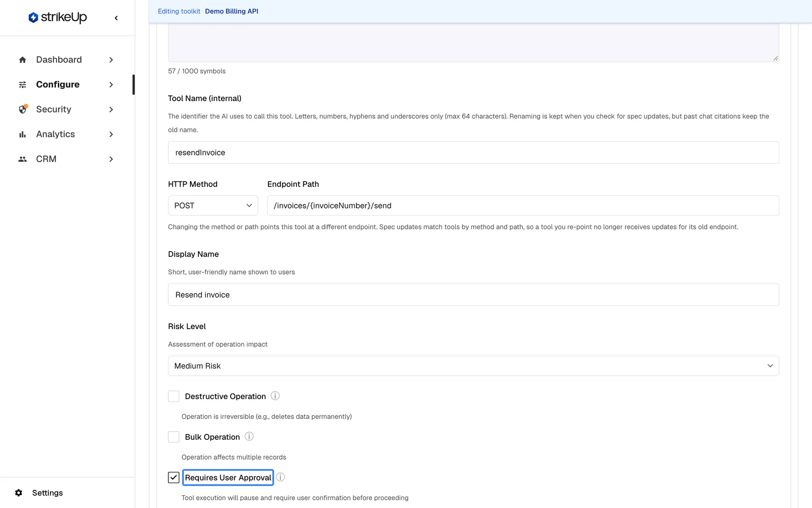Click the Dashboard home icon
This screenshot has height=508, width=812.
[23, 60]
